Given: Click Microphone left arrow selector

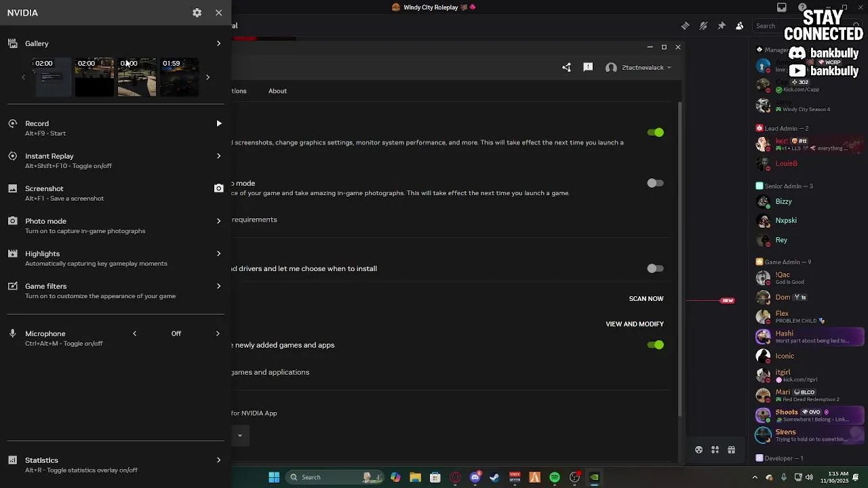Looking at the screenshot, I should [x=134, y=333].
